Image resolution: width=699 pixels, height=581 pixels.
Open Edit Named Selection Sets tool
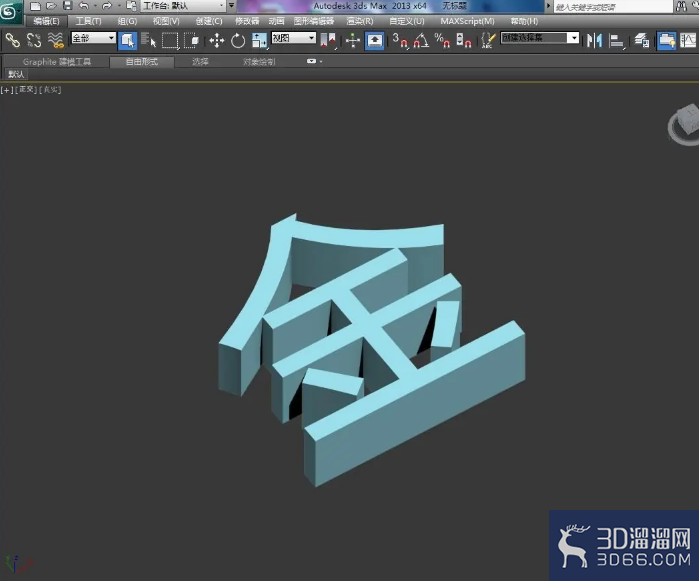point(488,41)
